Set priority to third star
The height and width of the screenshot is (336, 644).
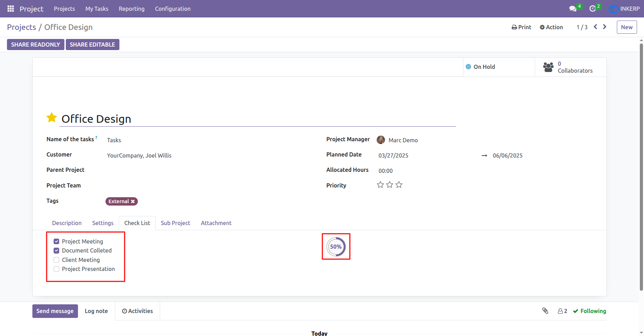[x=399, y=185]
